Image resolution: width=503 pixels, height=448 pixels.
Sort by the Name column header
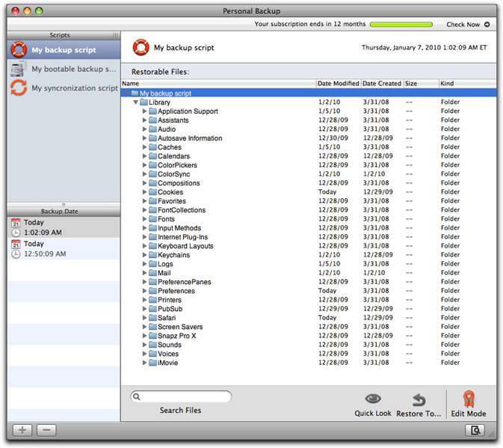pyautogui.click(x=219, y=84)
